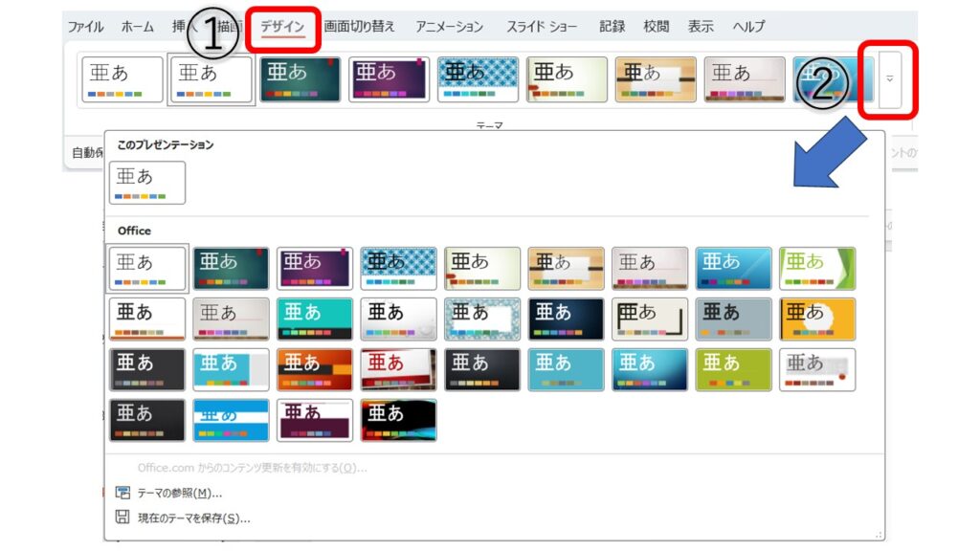Apply the blue and white striped theme
The height and width of the screenshot is (551, 980).
231,421
